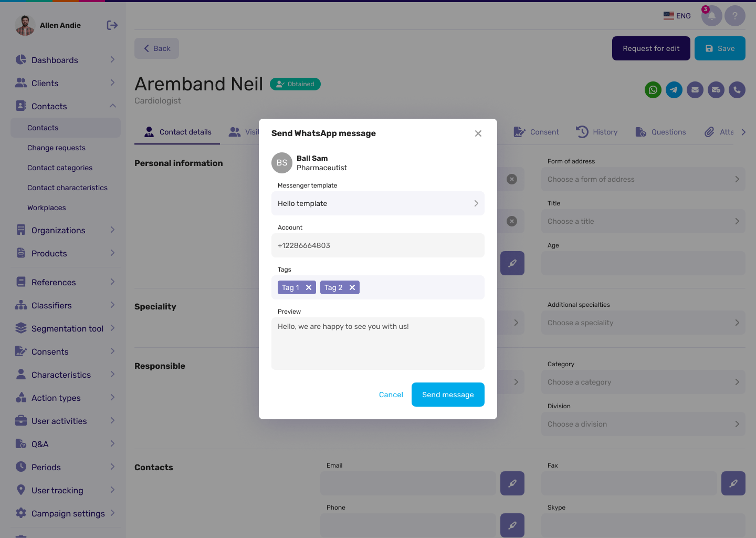Open Q&A in sidebar
Screen dimensions: 756x538
click(66, 444)
